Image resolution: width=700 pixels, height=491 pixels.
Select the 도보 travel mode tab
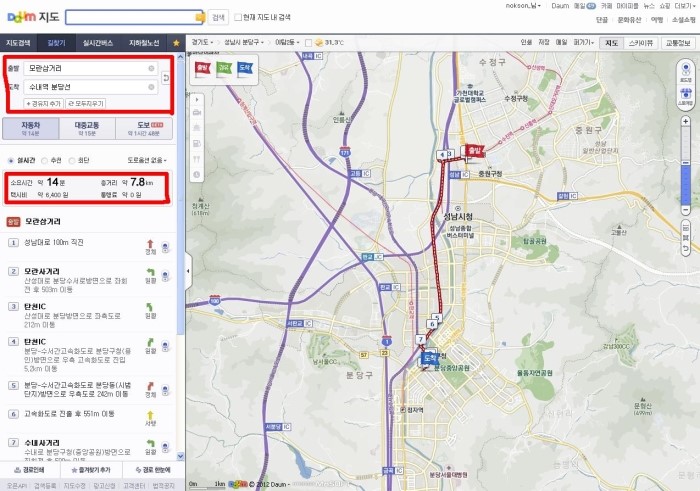pos(144,129)
